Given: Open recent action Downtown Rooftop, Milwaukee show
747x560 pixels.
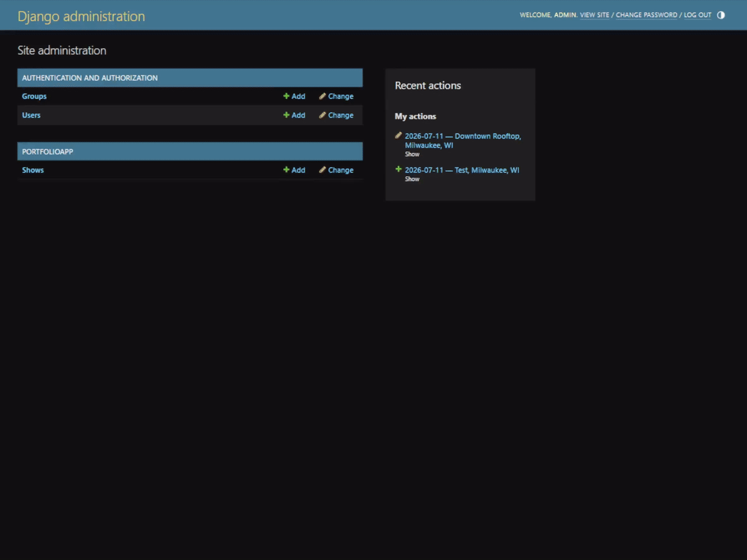Looking at the screenshot, I should point(463,141).
